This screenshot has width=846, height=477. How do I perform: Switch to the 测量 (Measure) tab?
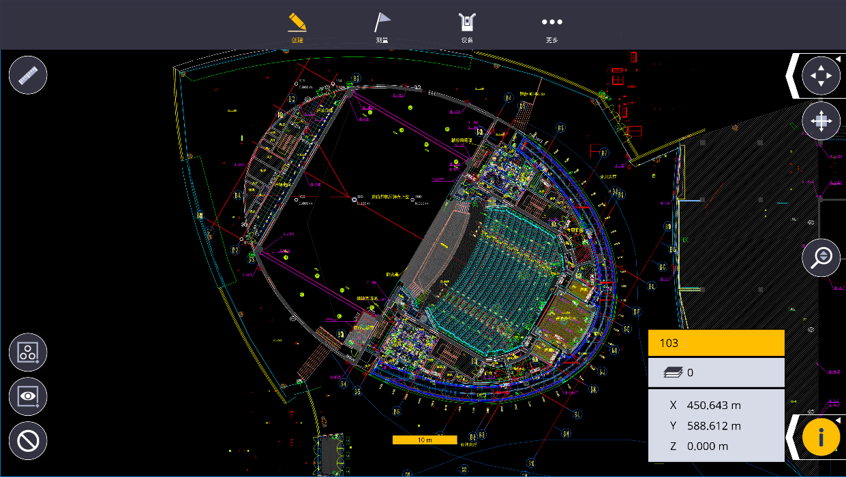[x=382, y=27]
